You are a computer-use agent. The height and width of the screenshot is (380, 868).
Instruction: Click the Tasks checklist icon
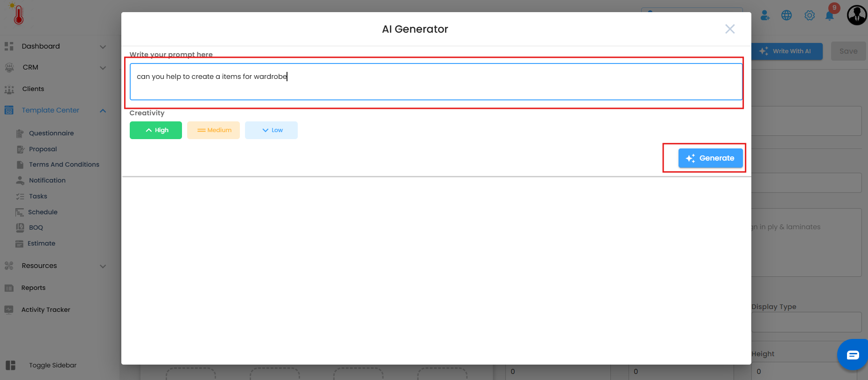pyautogui.click(x=20, y=197)
